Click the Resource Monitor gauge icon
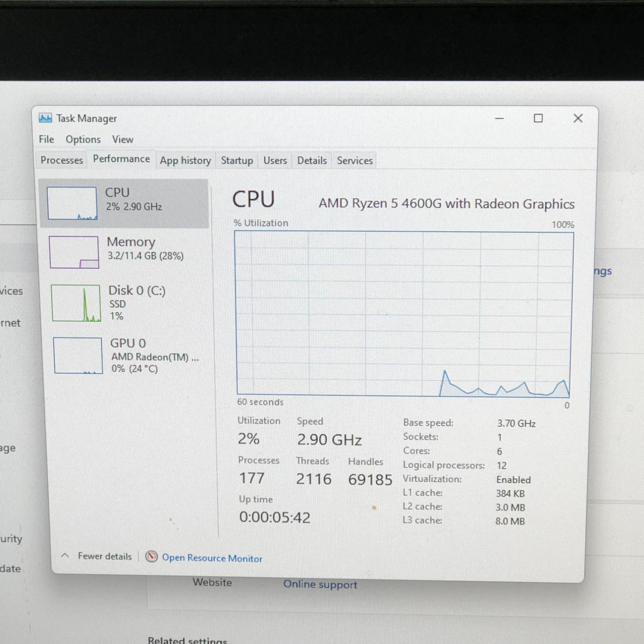 152,557
